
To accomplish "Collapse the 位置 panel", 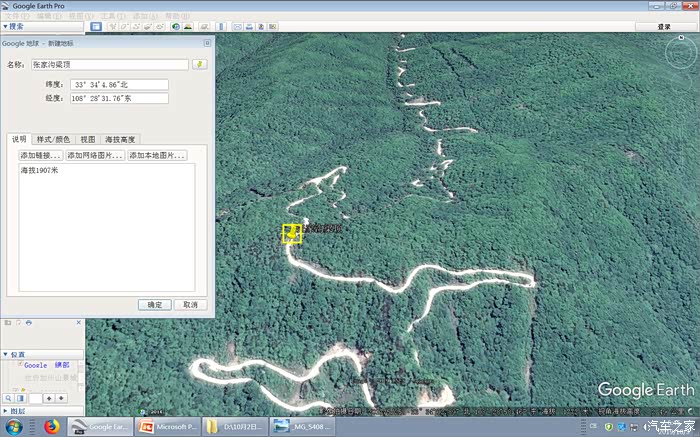I will click(x=5, y=354).
